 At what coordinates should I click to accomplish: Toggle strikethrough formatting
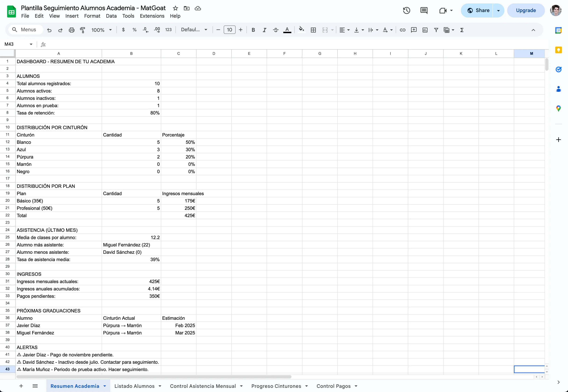[276, 30]
